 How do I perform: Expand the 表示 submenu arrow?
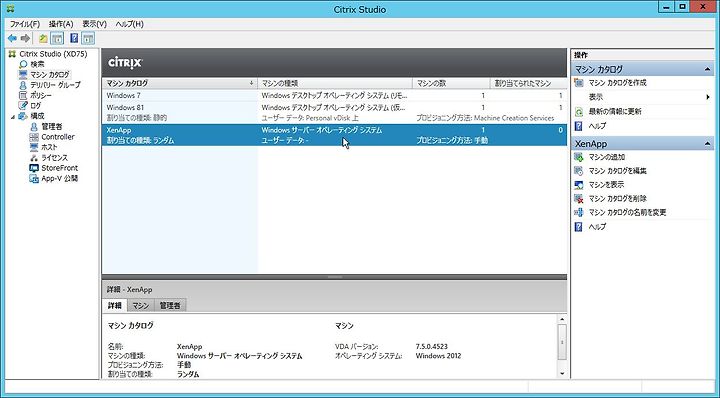(x=708, y=97)
